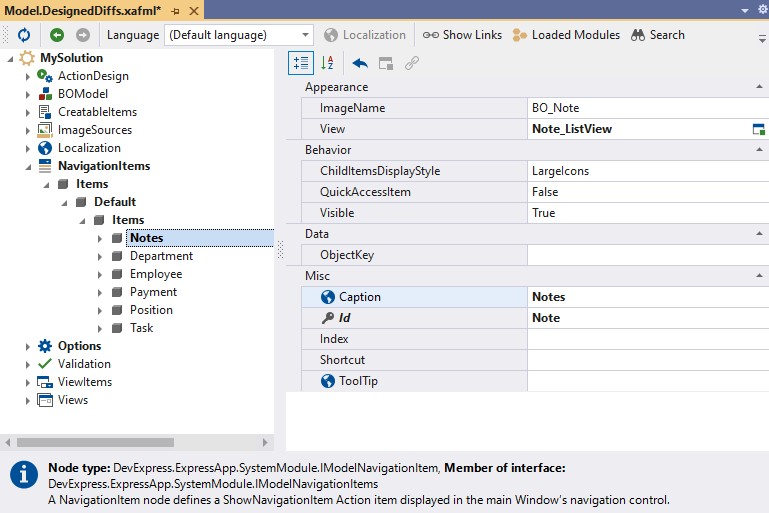The image size is (769, 513).
Task: Collapse the Misc property category
Action: (759, 276)
